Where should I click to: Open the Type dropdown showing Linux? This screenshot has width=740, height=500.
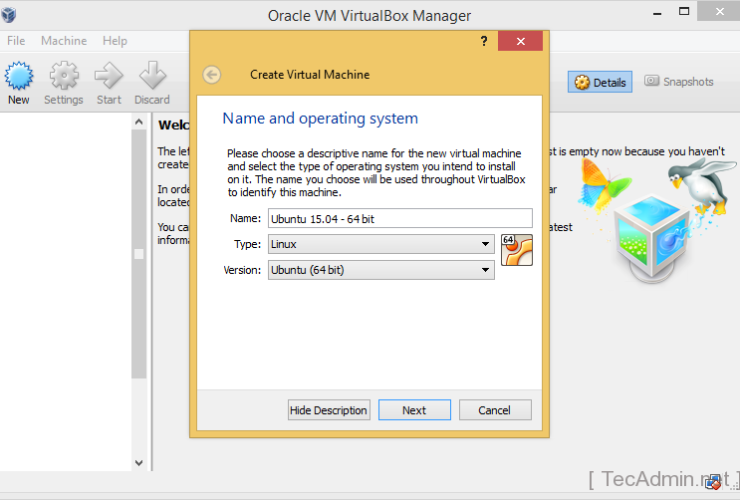pos(381,243)
